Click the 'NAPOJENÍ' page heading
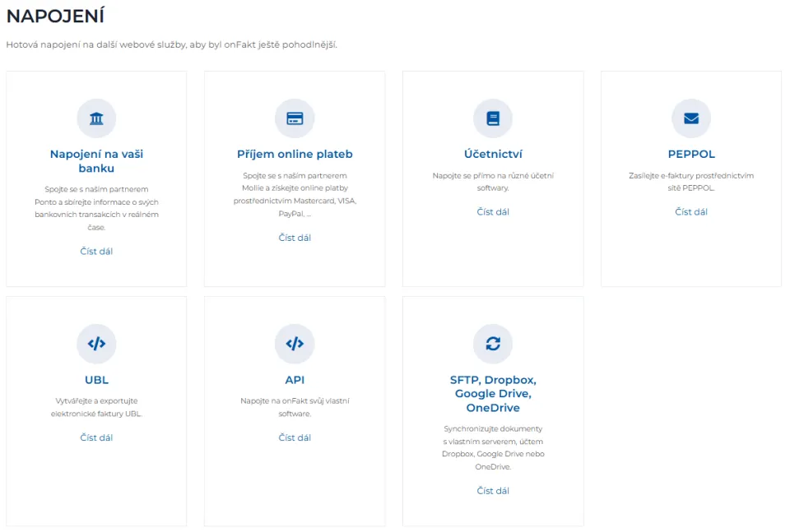Screen dimensions: 790x532 coord(55,16)
